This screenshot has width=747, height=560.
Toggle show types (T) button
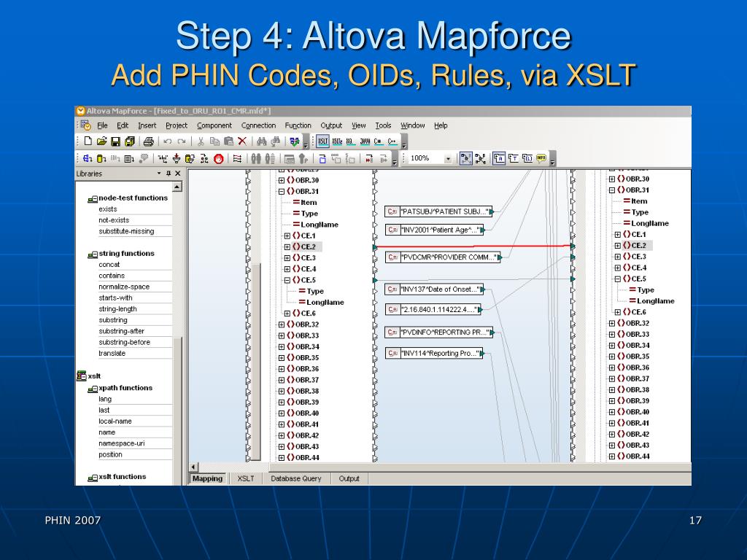(513, 158)
